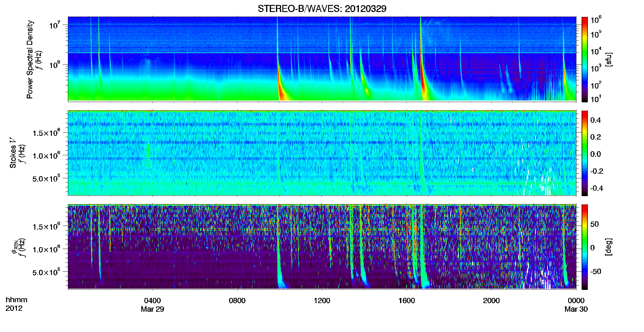Click the 5.0×10^5 tick label of the Stokes V panel
This screenshot has width=644, height=332.
click(46, 178)
